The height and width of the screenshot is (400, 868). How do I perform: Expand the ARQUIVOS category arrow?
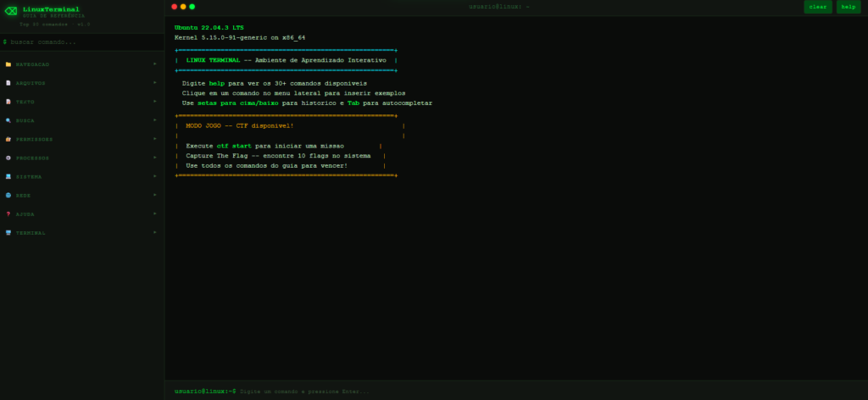coord(155,82)
